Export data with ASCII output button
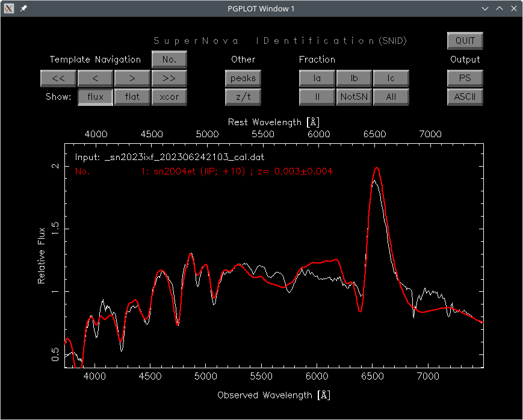 (x=465, y=97)
